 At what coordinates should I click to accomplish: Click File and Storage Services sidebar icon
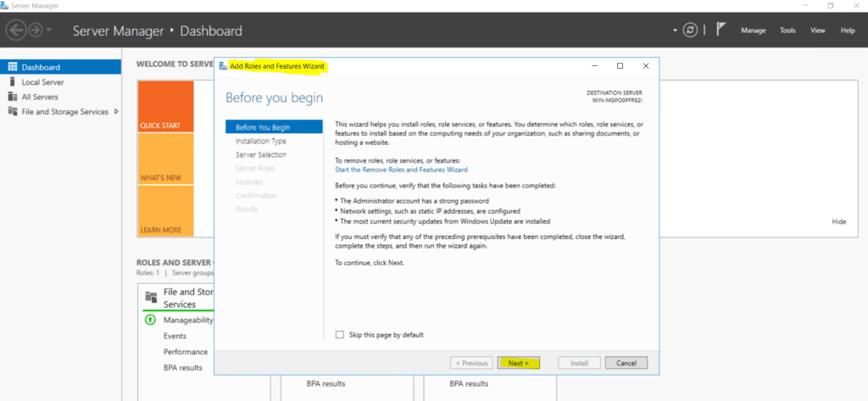13,111
